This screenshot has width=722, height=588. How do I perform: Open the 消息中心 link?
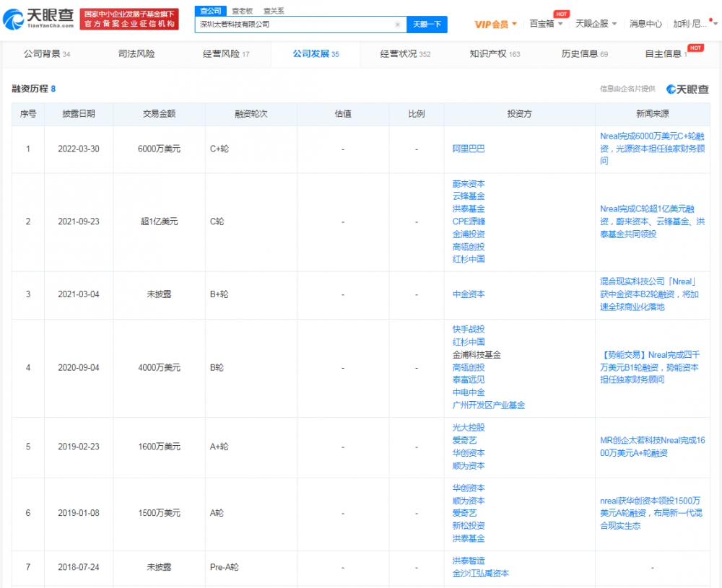[x=645, y=24]
